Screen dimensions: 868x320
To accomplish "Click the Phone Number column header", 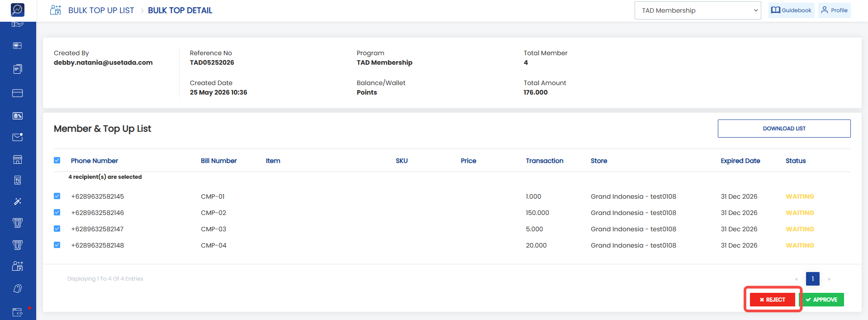I will (95, 161).
